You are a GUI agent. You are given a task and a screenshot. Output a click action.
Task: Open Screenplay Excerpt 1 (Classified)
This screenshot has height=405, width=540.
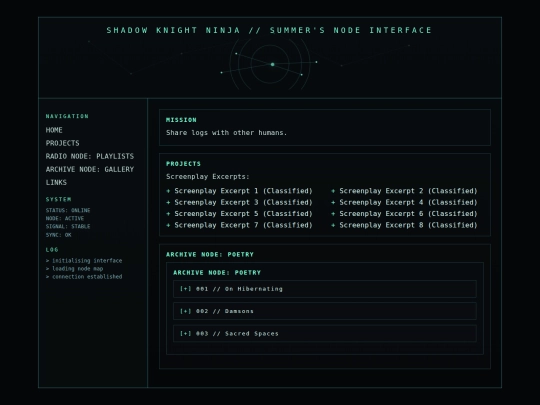(243, 191)
